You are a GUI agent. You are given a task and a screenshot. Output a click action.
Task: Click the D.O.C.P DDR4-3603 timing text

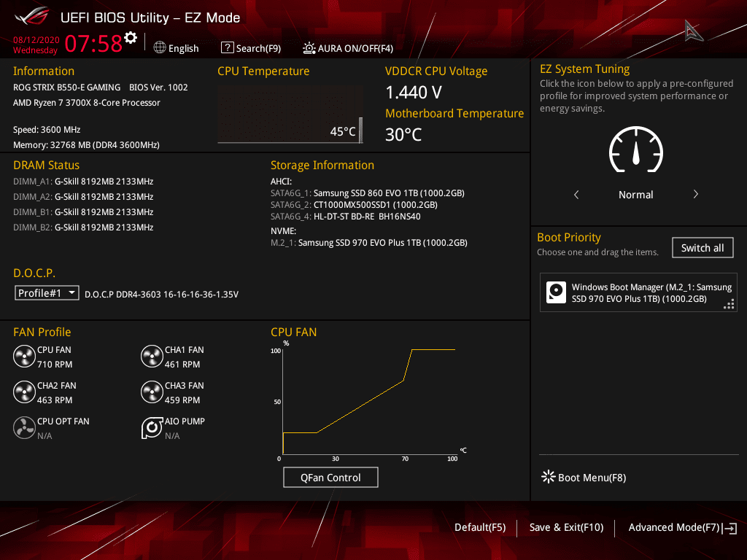161,295
